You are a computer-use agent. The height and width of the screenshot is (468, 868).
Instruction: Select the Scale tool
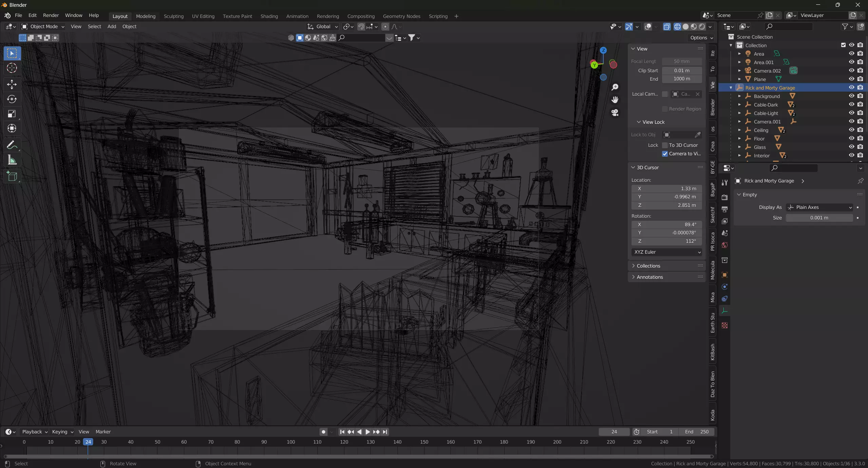[12, 114]
